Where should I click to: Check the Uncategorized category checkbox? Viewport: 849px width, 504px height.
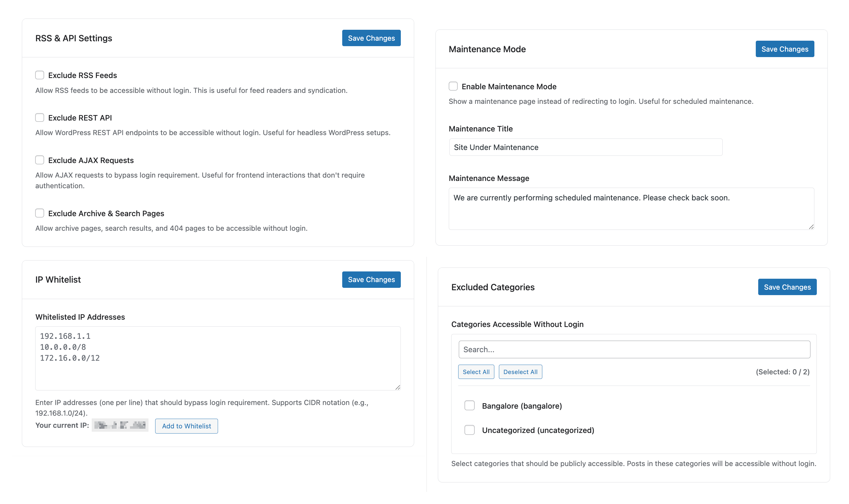click(x=469, y=430)
